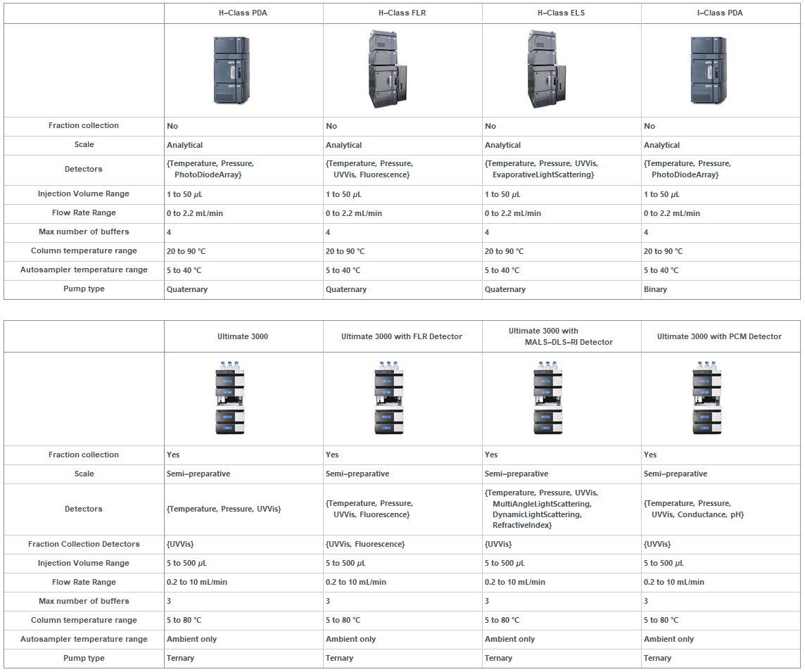Select the Fraction Collection Detectors row label
This screenshot has width=805, height=672.
(x=84, y=545)
